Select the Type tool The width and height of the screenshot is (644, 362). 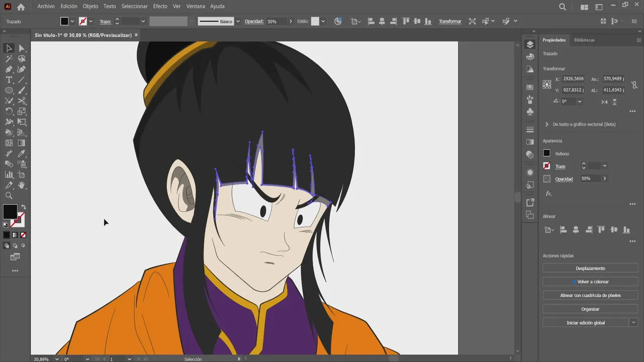click(x=9, y=80)
